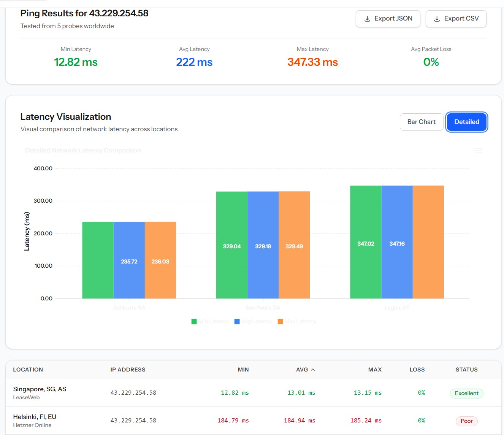Viewport: 504px width, 435px height.
Task: Toggle the blue Avg Latency legend marker
Action: (x=237, y=322)
